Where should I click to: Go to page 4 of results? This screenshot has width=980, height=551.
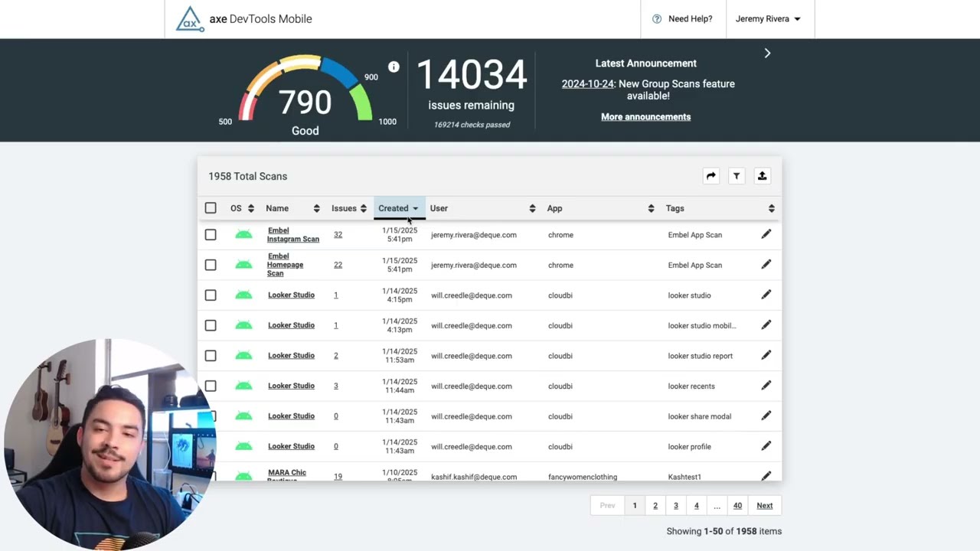coord(697,505)
